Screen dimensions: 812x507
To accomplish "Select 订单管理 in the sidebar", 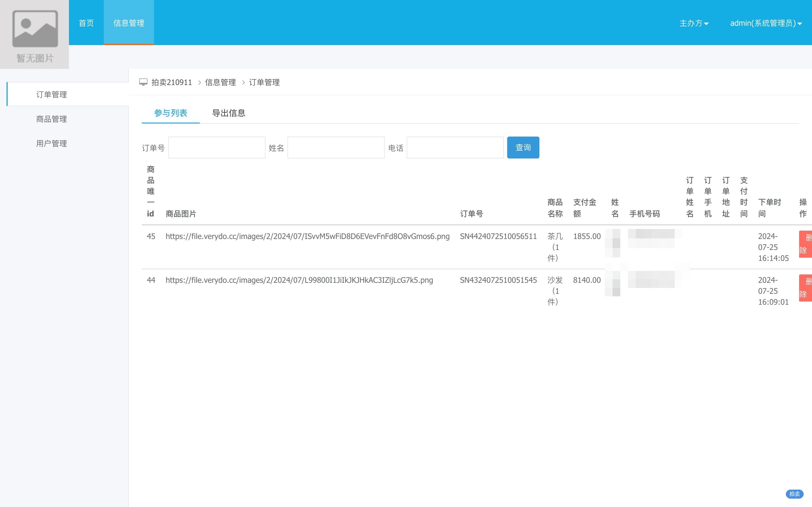I will click(x=68, y=94).
